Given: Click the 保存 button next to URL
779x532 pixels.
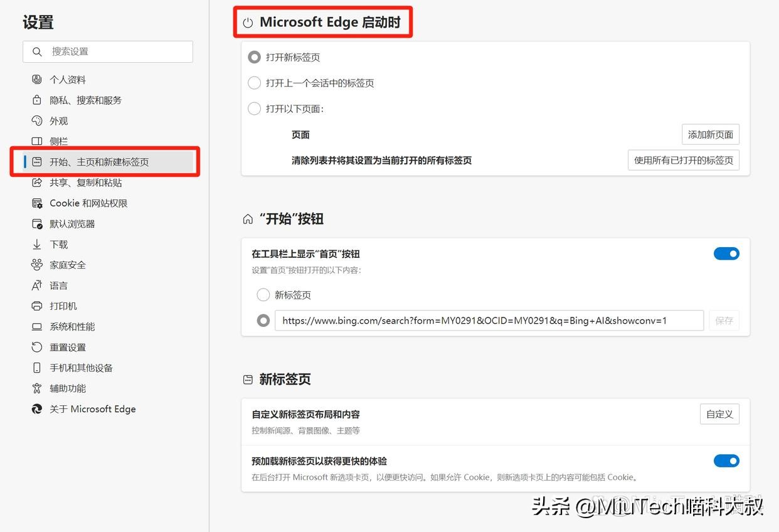Looking at the screenshot, I should tap(724, 321).
